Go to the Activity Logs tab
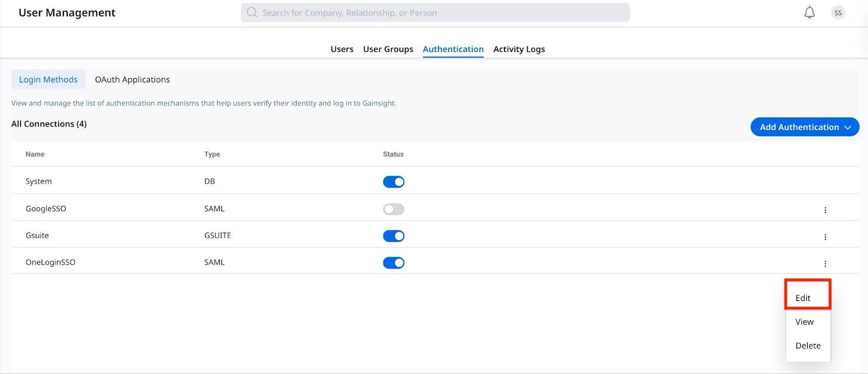The width and height of the screenshot is (868, 374). (519, 49)
